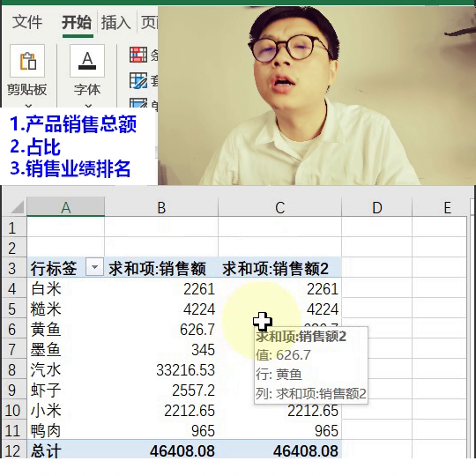This screenshot has width=476, height=476.
Task: Select row 1 header
Action: [14, 227]
